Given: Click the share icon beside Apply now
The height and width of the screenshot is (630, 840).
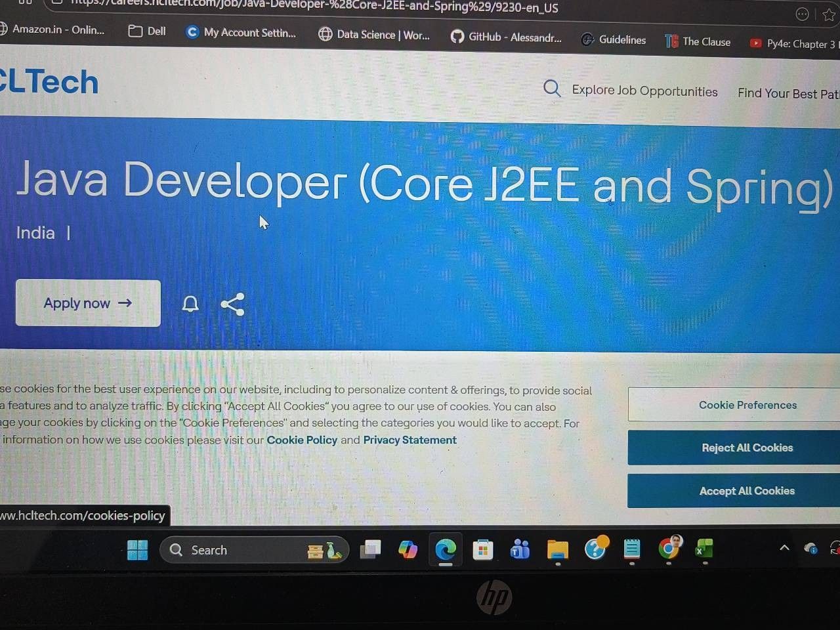Looking at the screenshot, I should click(232, 304).
